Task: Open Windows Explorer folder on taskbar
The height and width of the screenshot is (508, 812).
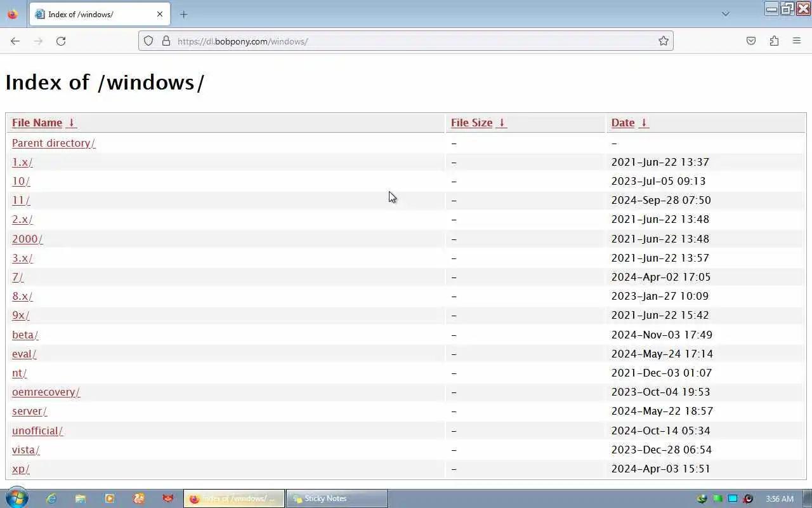Action: (x=81, y=498)
